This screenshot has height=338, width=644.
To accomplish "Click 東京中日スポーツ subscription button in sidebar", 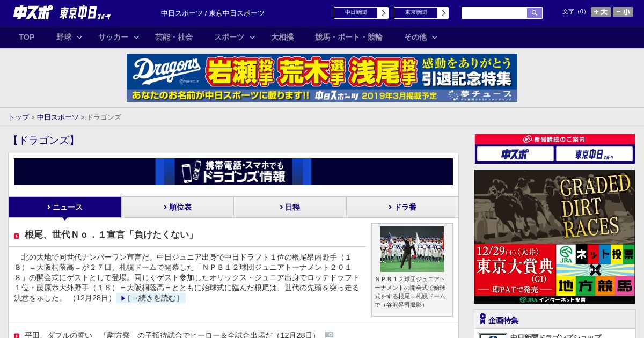I will pyautogui.click(x=594, y=154).
